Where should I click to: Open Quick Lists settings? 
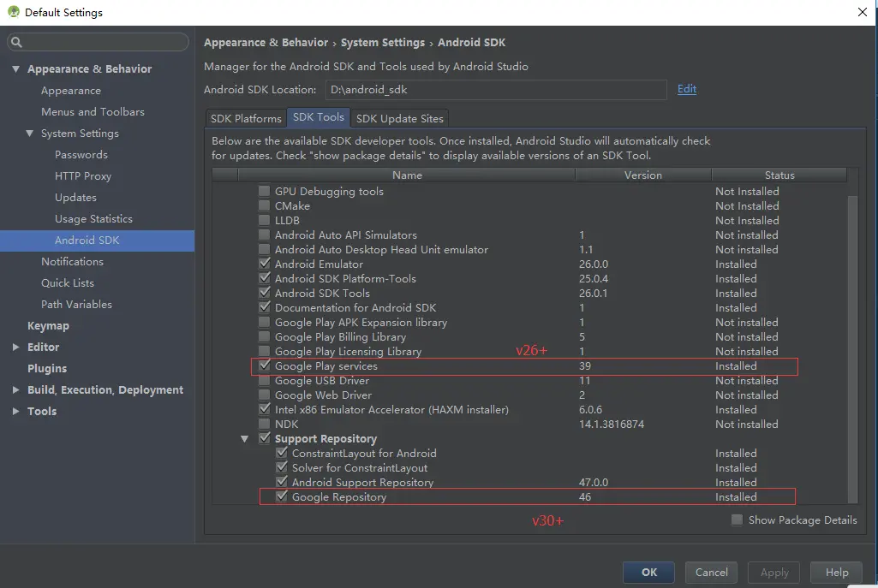tap(68, 283)
